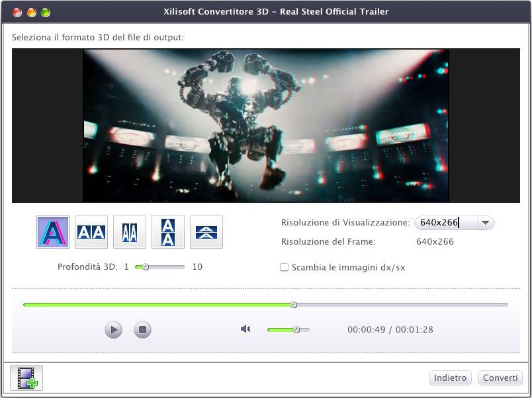Click the 640x266 resolution input field
This screenshot has width=532, height=398.
click(x=446, y=223)
